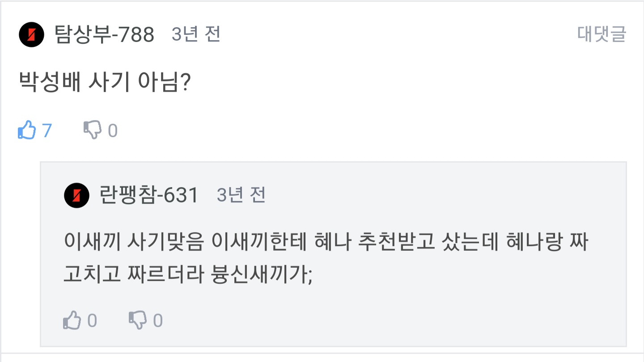Like the 탐상부-788 comment with thumbs up
Screen dimensions: 644x362
pyautogui.click(x=26, y=130)
